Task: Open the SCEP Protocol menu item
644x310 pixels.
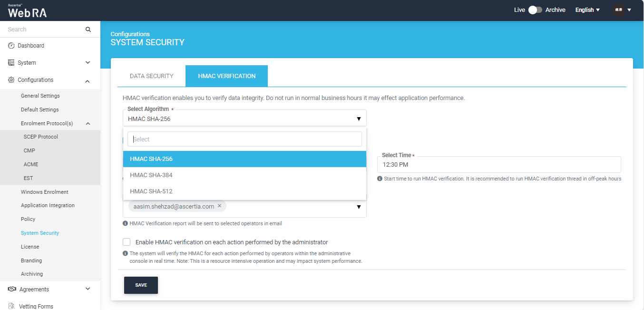Action: coord(41,137)
